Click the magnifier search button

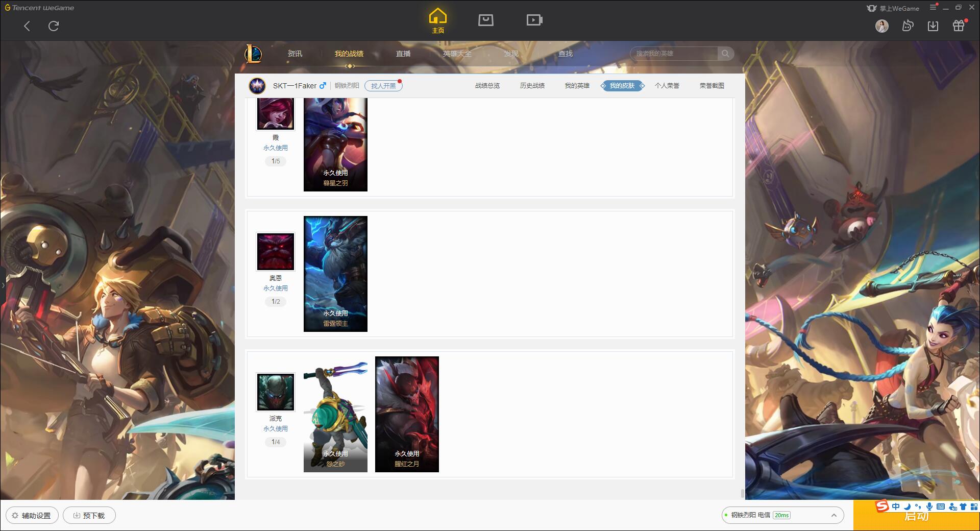click(725, 54)
